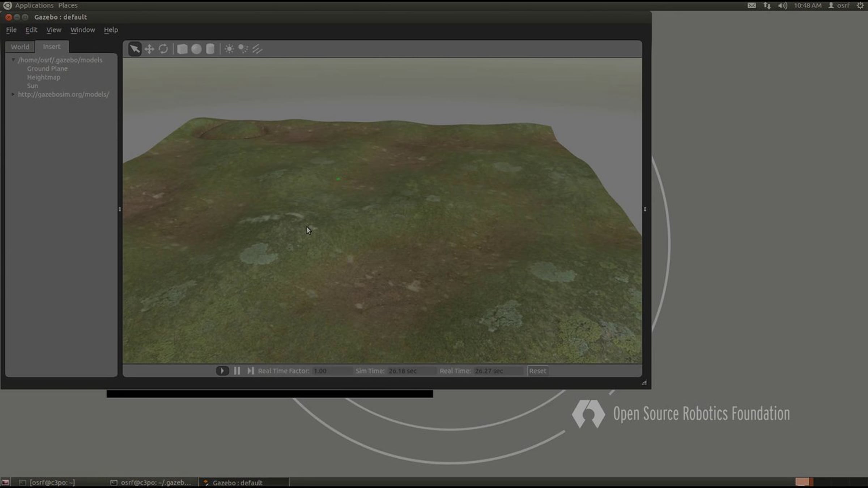Switch to the World tab
The width and height of the screenshot is (868, 488).
(x=20, y=47)
